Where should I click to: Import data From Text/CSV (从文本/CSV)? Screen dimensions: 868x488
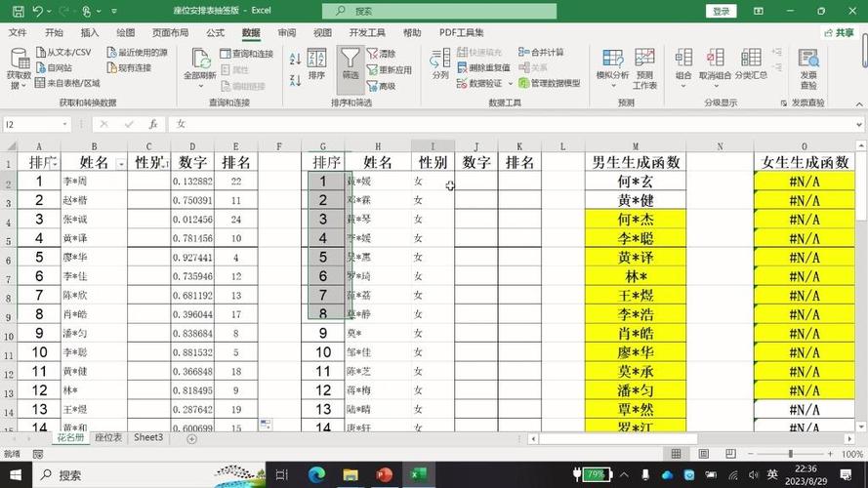click(63, 52)
